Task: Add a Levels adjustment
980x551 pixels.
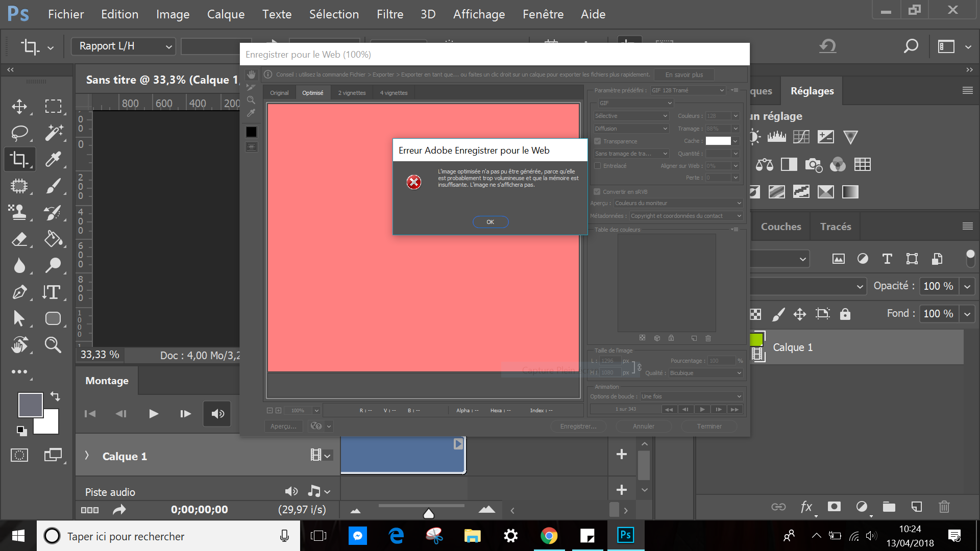Action: click(x=777, y=137)
